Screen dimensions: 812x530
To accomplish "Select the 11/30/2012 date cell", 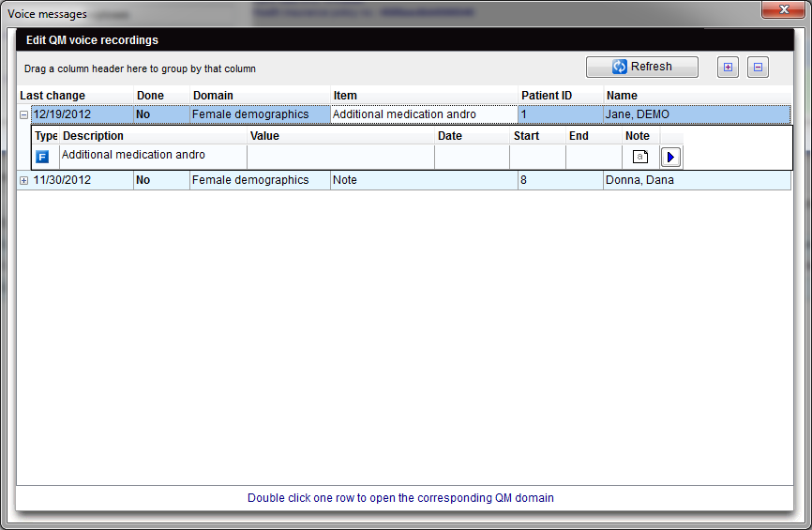I will [x=82, y=180].
